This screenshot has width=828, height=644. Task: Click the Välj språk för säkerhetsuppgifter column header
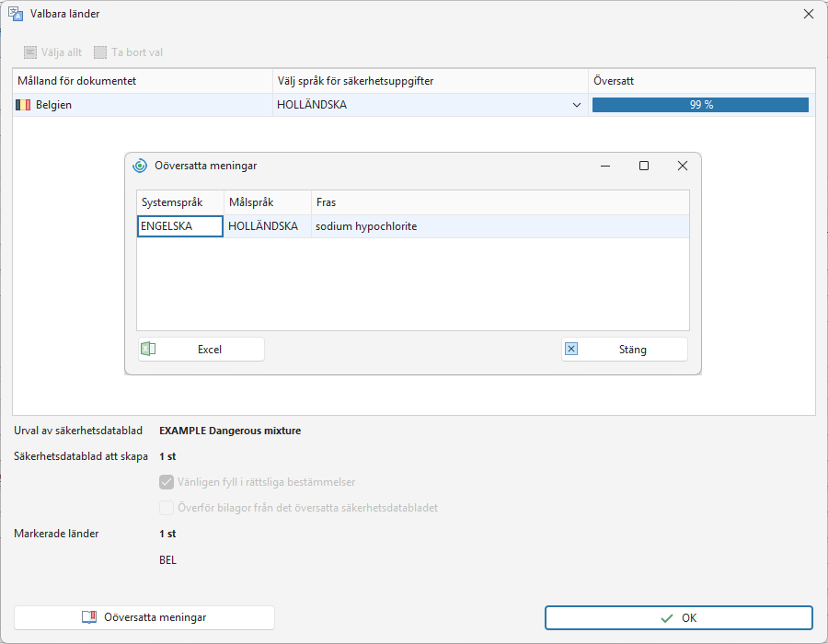click(431, 81)
